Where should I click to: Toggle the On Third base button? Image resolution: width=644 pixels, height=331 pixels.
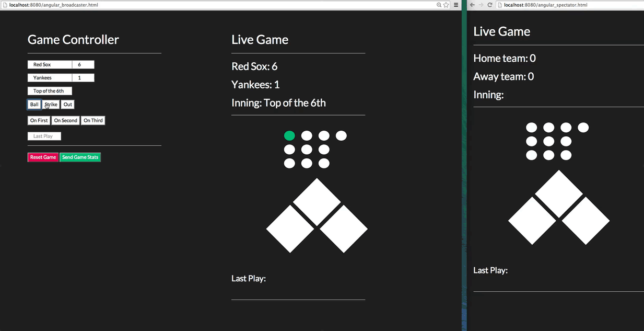(x=93, y=120)
